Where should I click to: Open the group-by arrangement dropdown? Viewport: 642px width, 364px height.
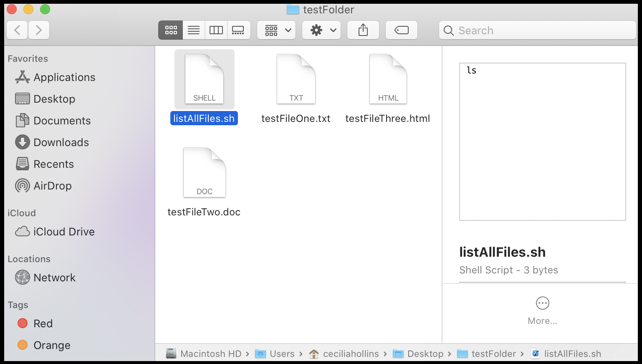click(276, 30)
